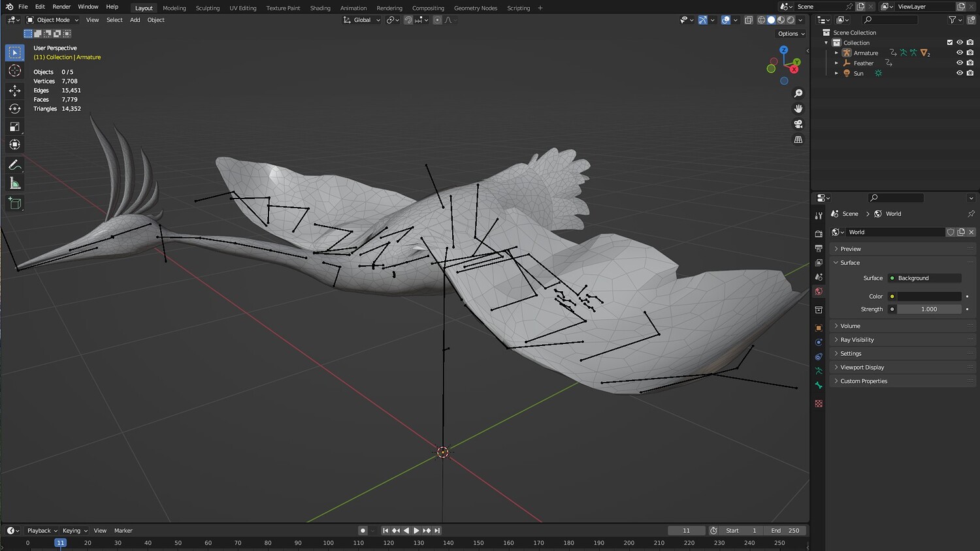
Task: Open the File menu
Action: pos(23,7)
